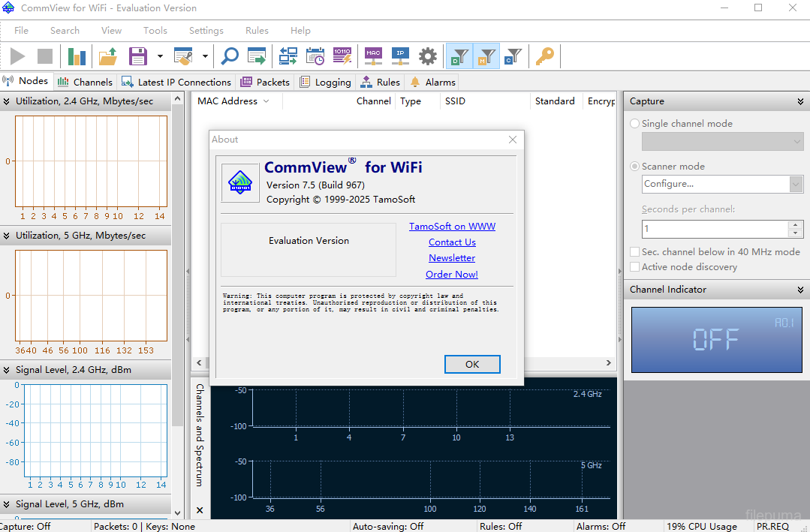This screenshot has height=532, width=810.
Task: Click the magnifier search icon
Action: (x=229, y=56)
